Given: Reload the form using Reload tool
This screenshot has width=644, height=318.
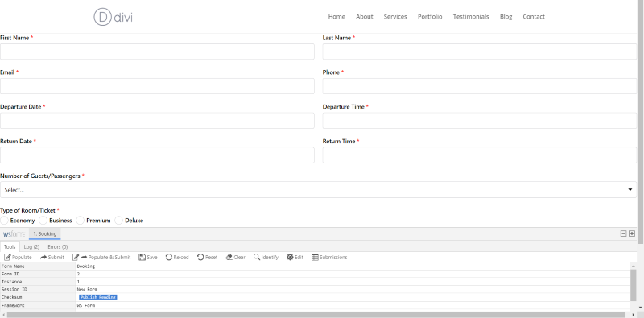Looking at the screenshot, I should 177,257.
